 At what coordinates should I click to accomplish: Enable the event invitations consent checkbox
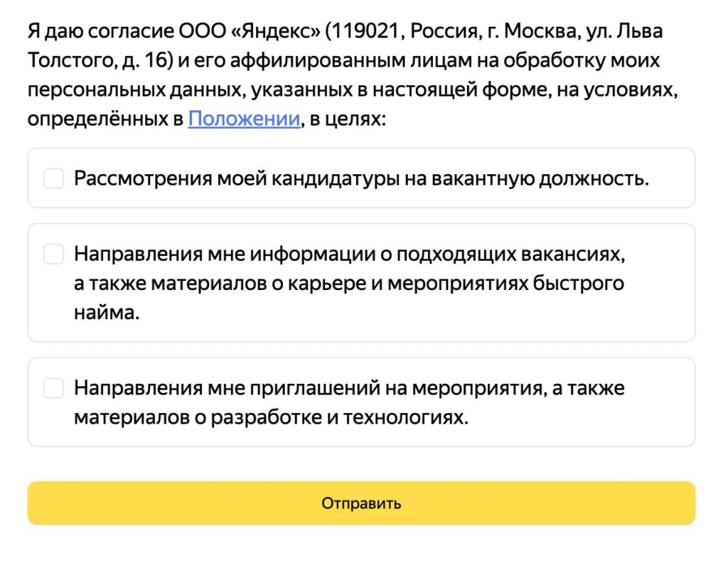(x=54, y=388)
